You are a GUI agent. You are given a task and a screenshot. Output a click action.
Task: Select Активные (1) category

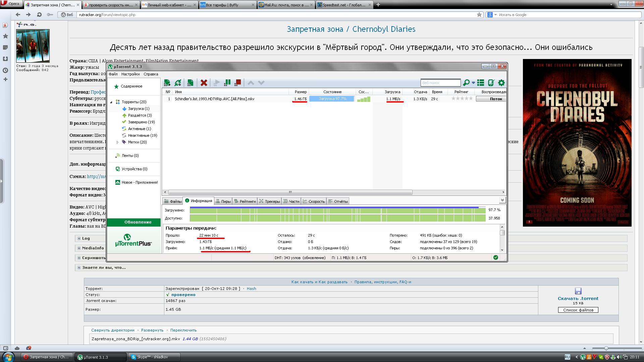139,129
